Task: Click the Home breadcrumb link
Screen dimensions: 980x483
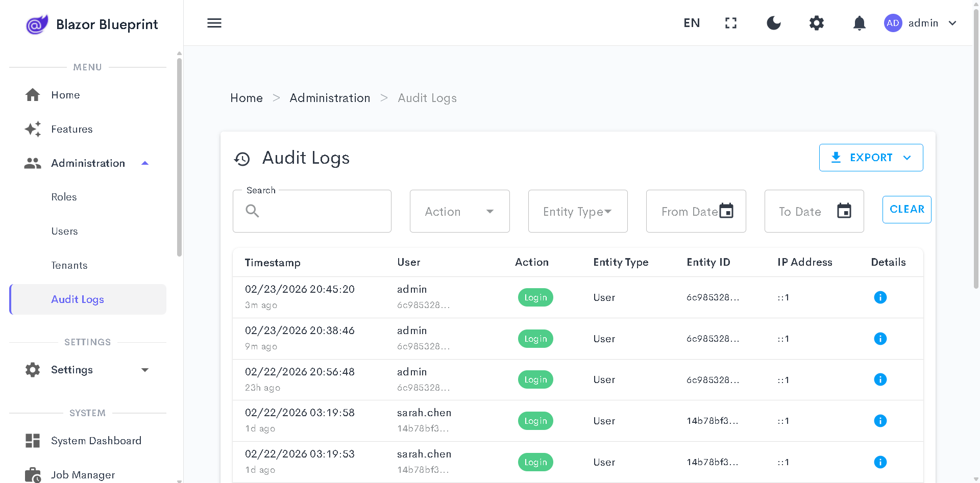Action: point(247,97)
